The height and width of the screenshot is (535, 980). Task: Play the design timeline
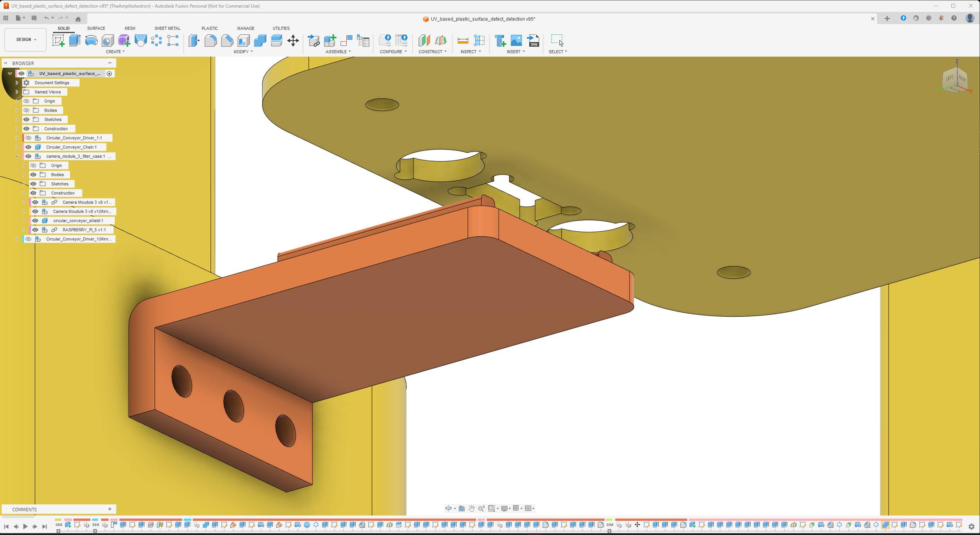[25, 526]
